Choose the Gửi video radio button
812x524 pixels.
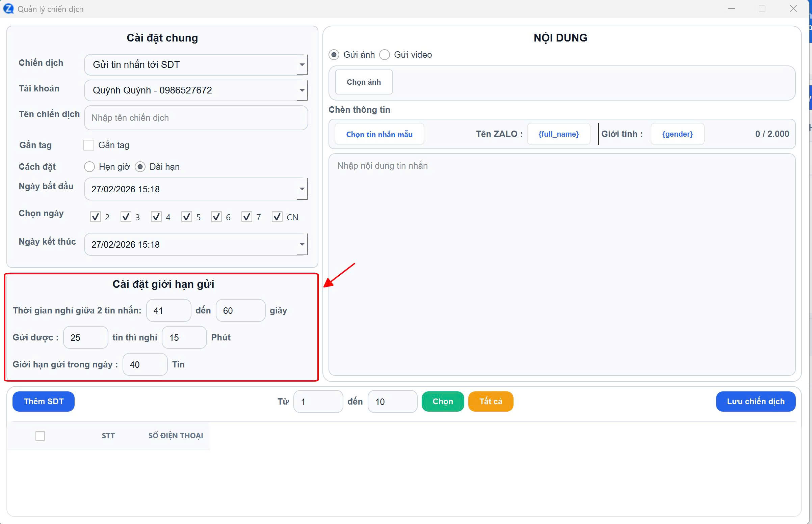385,55
